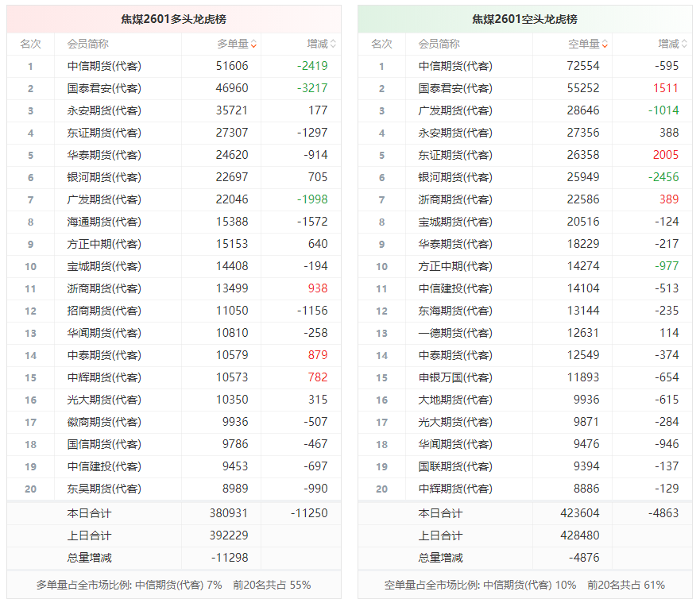Select 国联期货(代客) in the short table
The image size is (700, 603).
tap(455, 466)
